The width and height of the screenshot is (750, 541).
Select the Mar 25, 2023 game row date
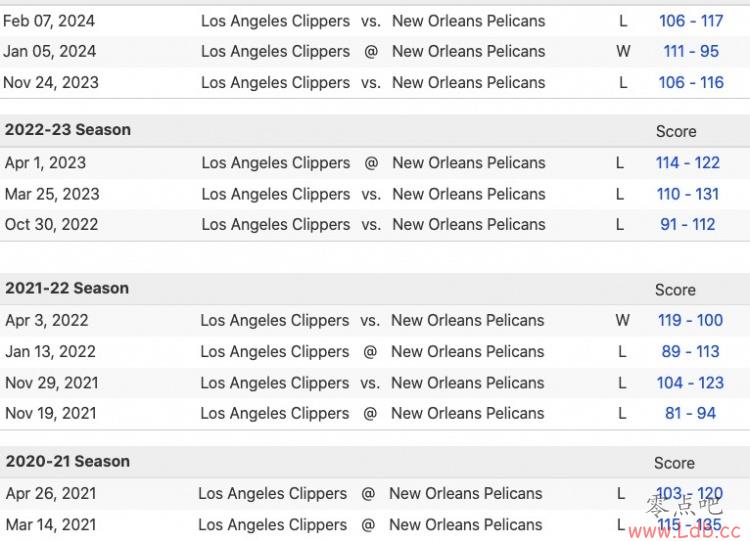52,193
